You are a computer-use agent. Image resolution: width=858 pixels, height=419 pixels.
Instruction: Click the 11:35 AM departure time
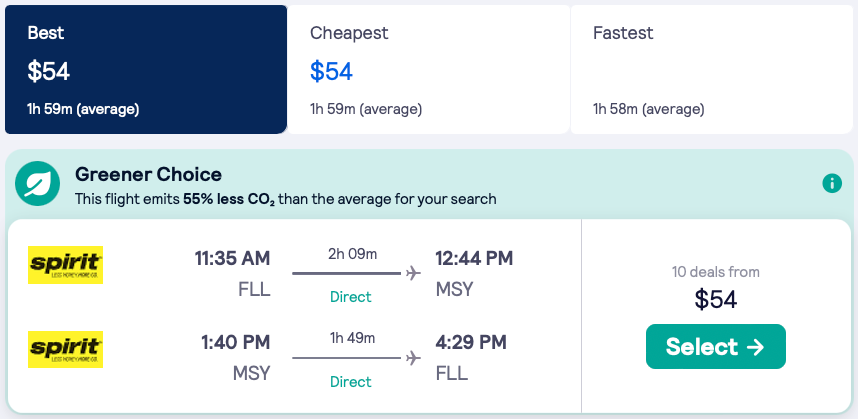(232, 259)
